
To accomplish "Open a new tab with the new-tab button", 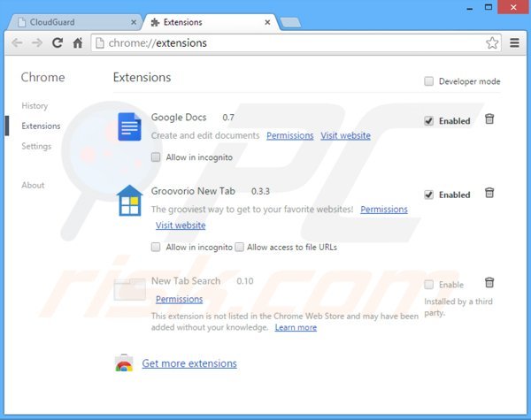I will (290, 23).
